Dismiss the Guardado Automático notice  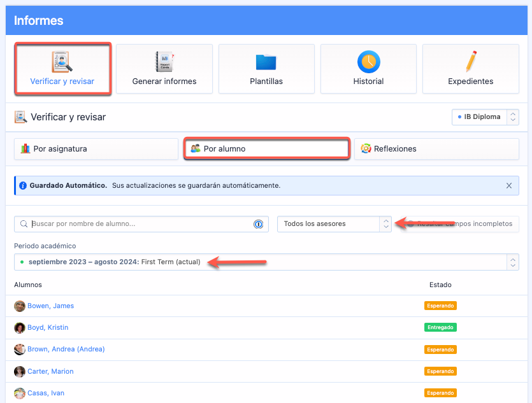pyautogui.click(x=509, y=186)
